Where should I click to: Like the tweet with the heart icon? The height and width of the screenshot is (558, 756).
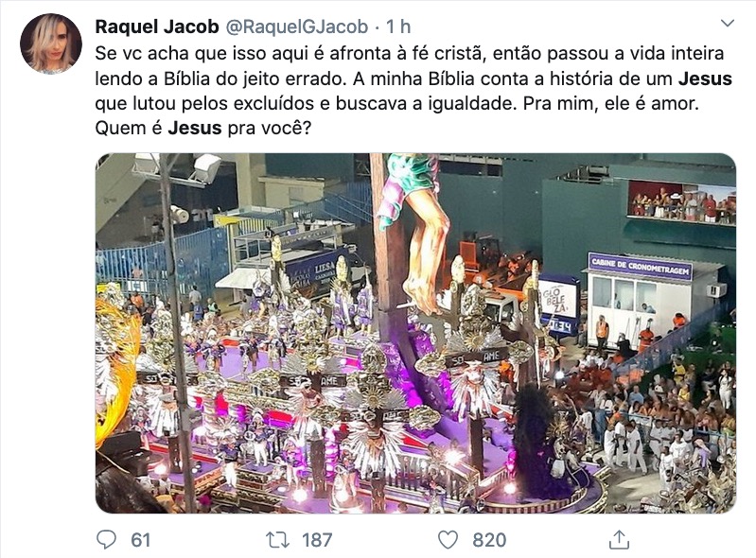tap(448, 540)
